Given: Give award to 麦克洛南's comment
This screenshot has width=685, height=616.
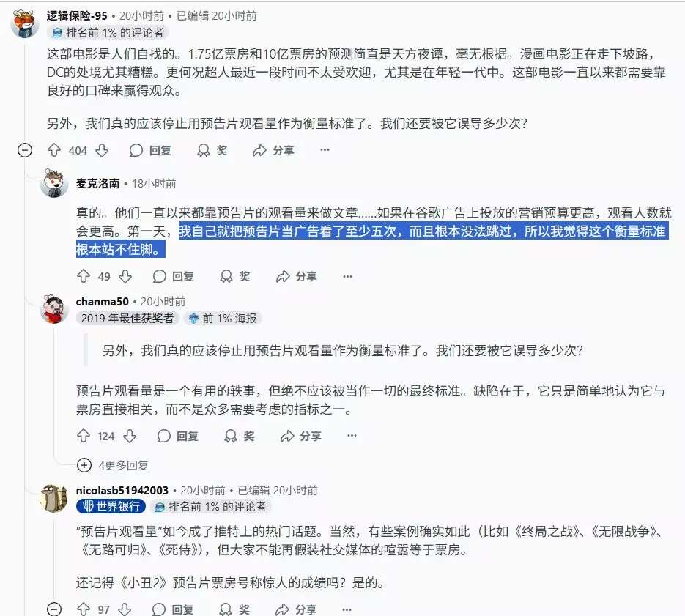Looking at the screenshot, I should coord(234,276).
